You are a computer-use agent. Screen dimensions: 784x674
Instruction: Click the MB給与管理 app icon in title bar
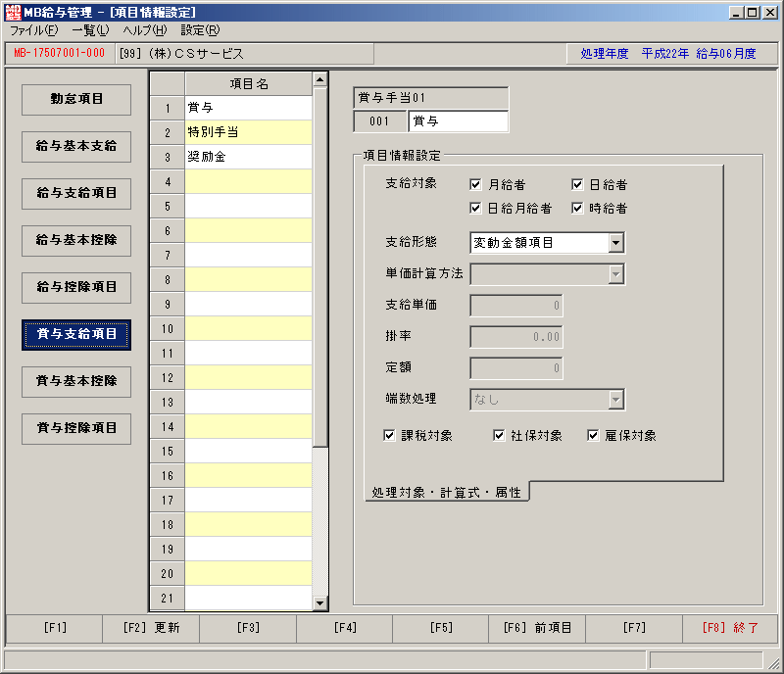coord(13,12)
